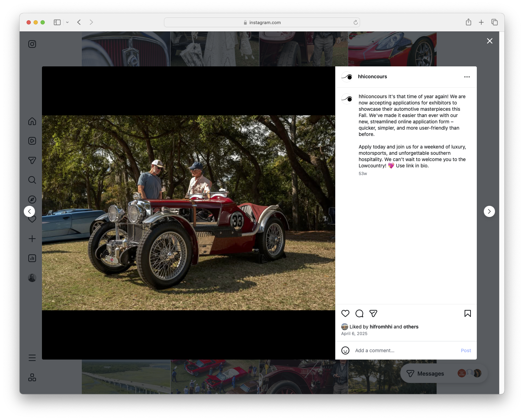
Task: Open the emoji picker for commenting
Action: tap(345, 350)
